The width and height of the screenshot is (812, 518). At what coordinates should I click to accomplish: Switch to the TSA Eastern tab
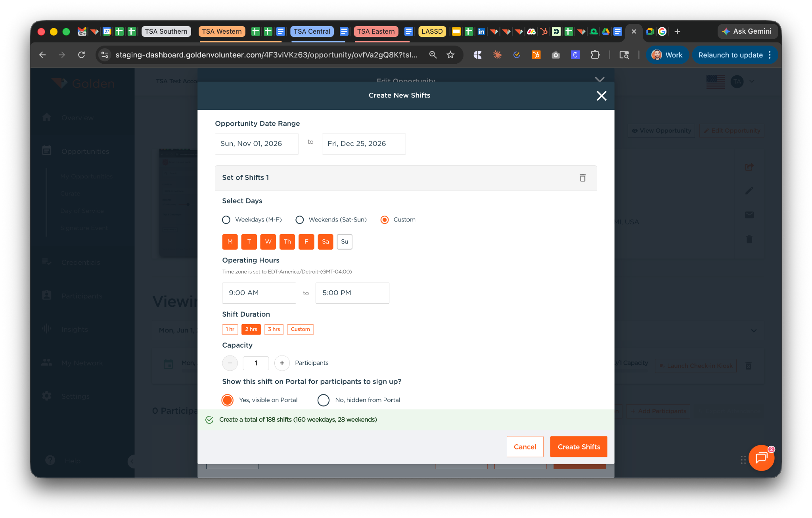tap(375, 31)
